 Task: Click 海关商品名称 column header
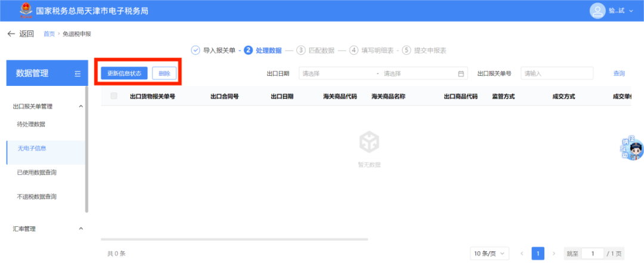[x=389, y=97]
